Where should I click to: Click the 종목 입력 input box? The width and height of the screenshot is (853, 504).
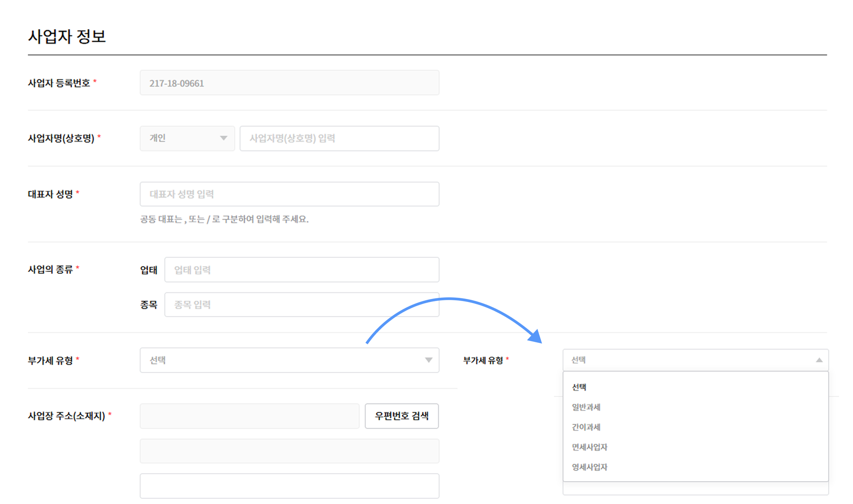point(302,304)
